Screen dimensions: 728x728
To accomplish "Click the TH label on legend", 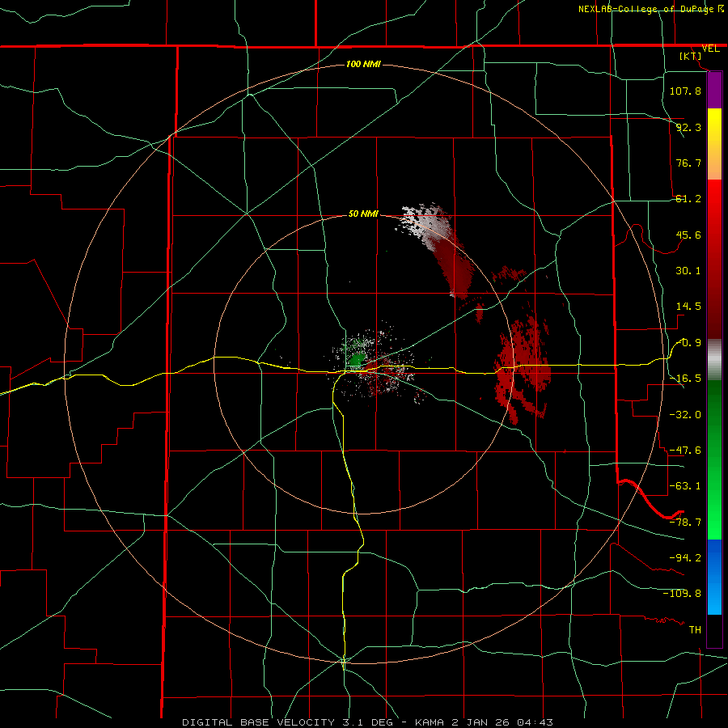I will [x=695, y=630].
